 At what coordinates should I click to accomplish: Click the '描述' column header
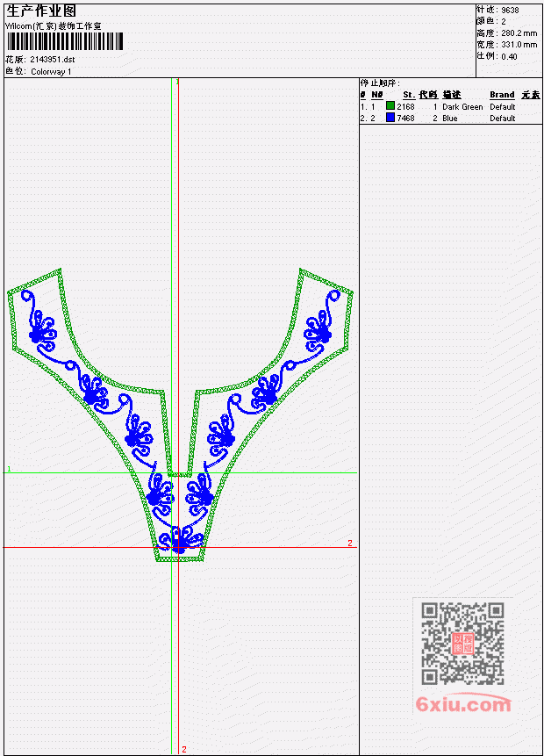[452, 95]
